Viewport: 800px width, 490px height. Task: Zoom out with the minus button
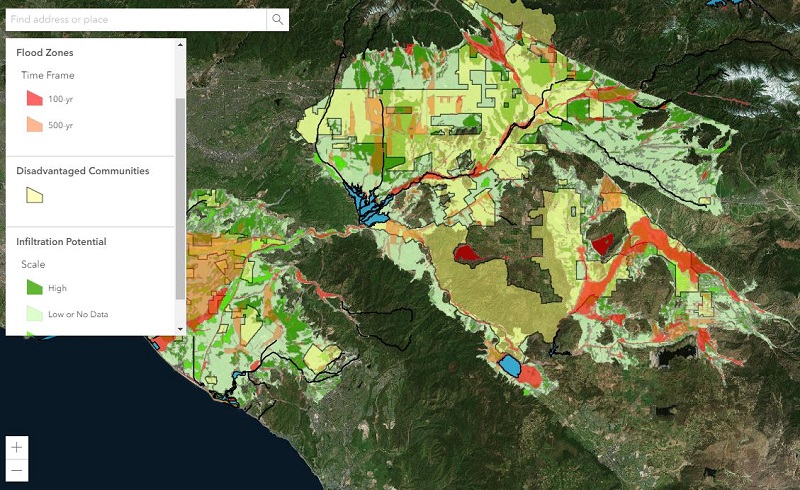[17, 470]
